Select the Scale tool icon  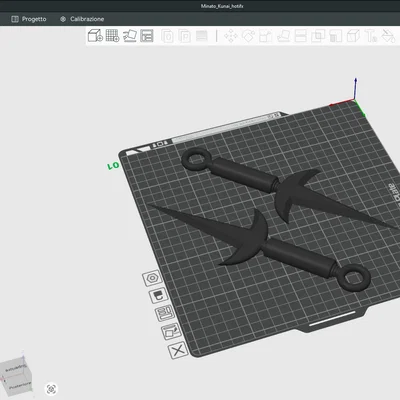265,36
